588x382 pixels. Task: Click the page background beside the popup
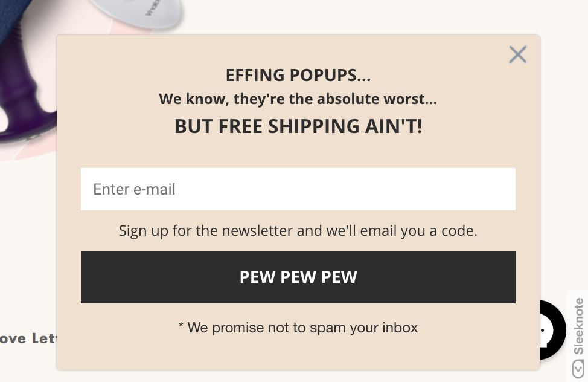click(563, 151)
